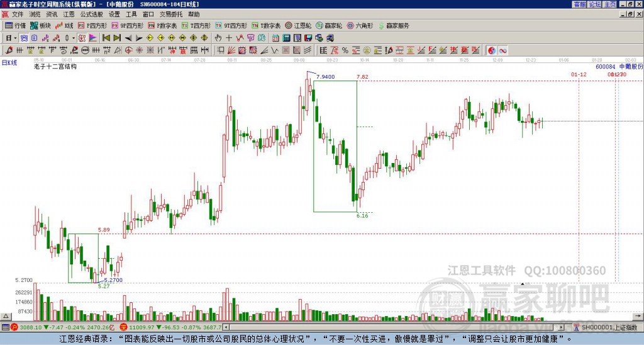Click the 6.16 low price label
Image resolution: width=644 pixels, height=345 pixels.
pos(363,215)
